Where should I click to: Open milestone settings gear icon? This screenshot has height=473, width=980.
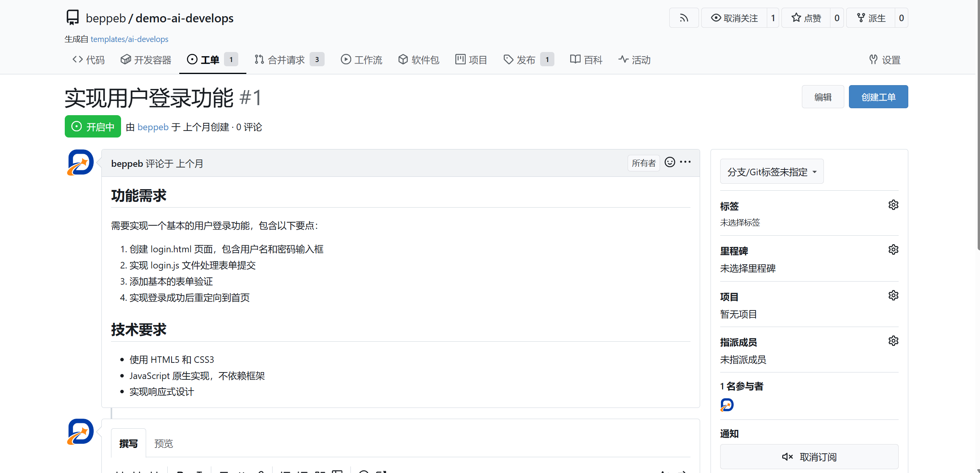[893, 250]
